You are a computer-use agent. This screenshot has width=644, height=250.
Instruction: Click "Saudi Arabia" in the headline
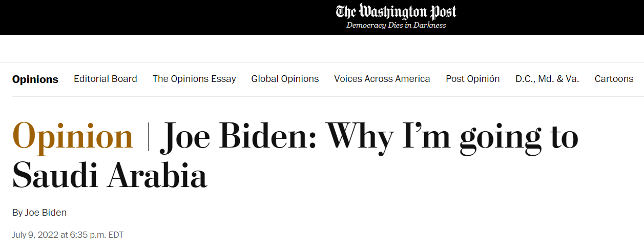[x=110, y=176]
